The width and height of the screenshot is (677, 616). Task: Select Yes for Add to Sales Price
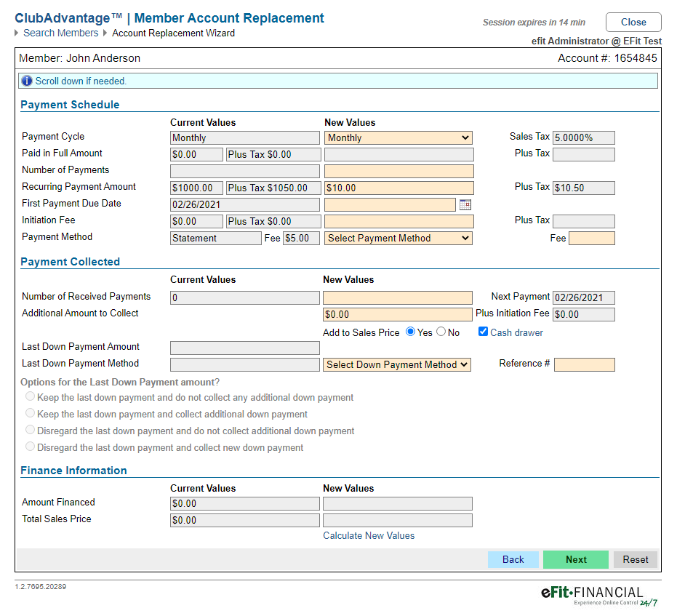point(411,332)
